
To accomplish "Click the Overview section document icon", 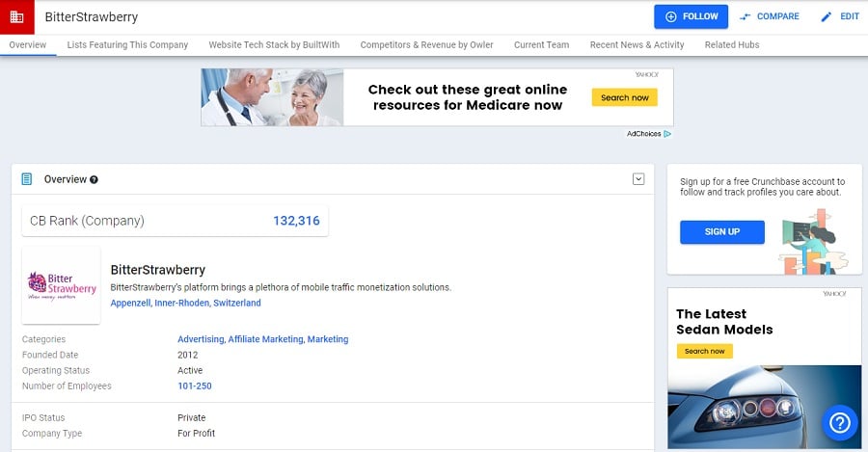I will coord(27,179).
